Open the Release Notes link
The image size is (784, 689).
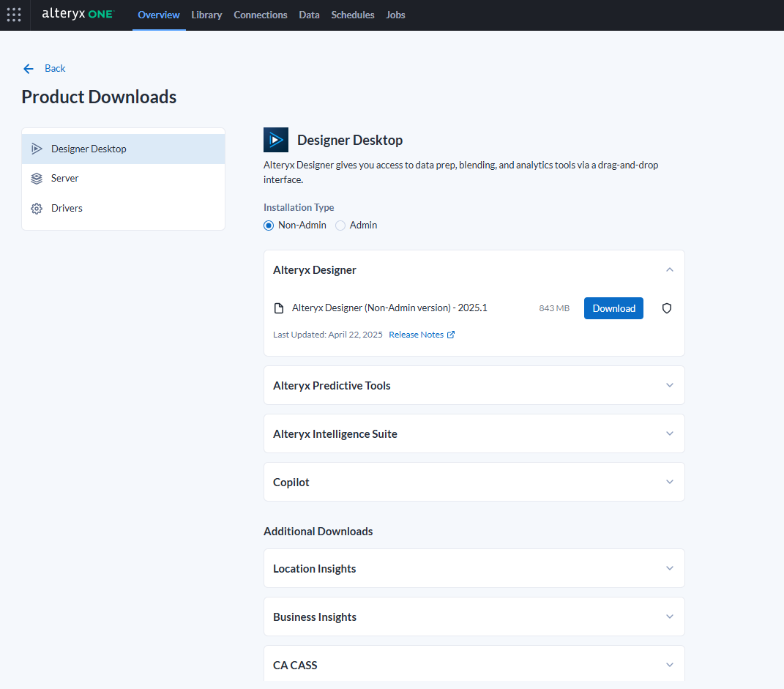coord(416,335)
